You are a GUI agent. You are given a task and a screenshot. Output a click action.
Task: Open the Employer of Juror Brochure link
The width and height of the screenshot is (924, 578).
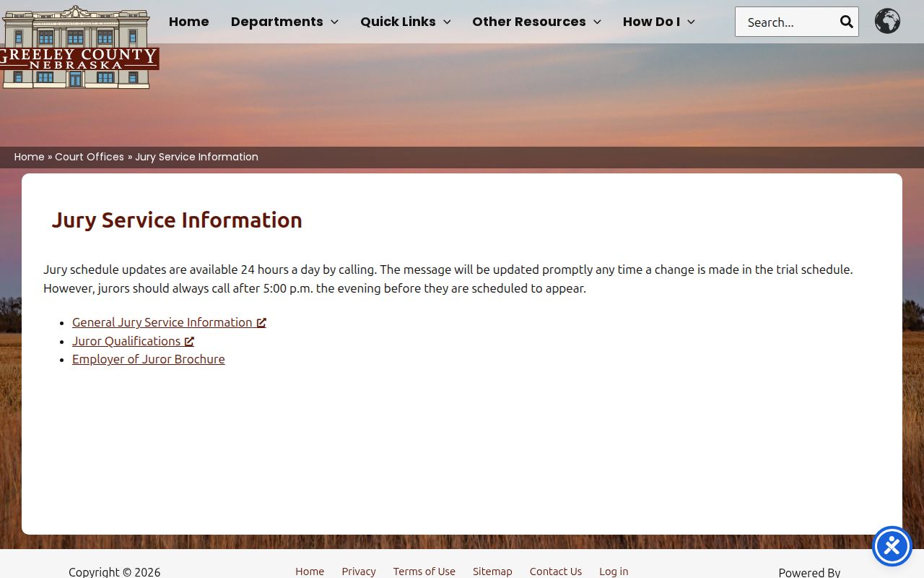pos(149,359)
